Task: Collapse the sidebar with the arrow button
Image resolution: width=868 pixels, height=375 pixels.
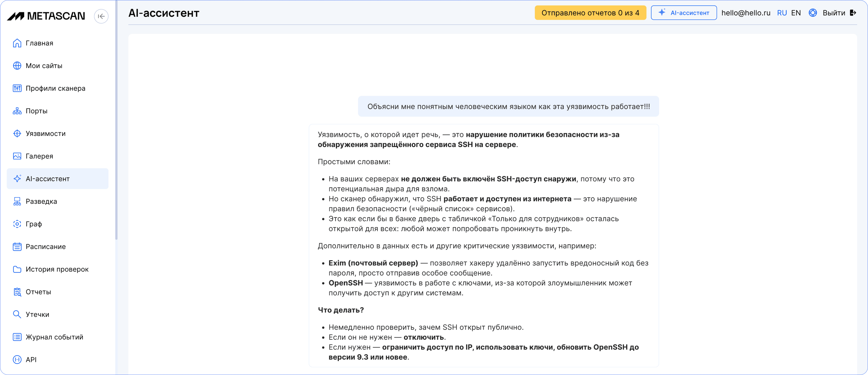Action: point(101,16)
